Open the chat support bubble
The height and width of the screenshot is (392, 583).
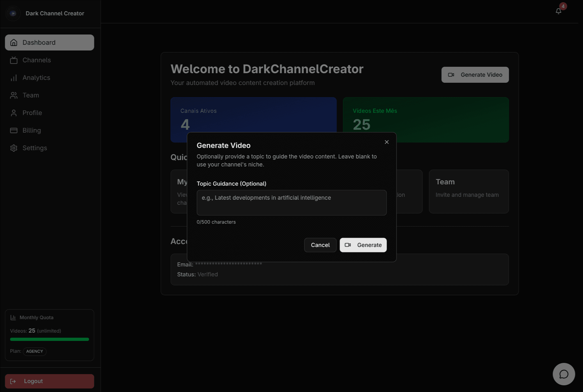pyautogui.click(x=563, y=374)
